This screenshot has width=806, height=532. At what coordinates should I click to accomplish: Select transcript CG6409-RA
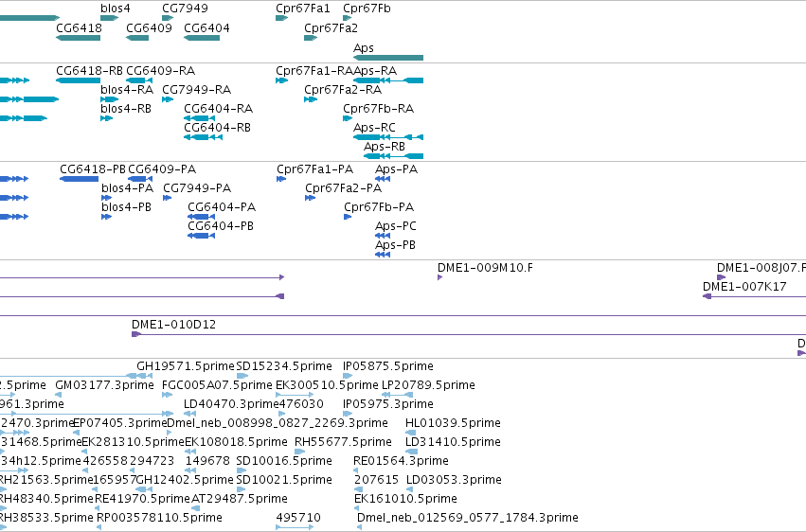pyautogui.click(x=139, y=80)
